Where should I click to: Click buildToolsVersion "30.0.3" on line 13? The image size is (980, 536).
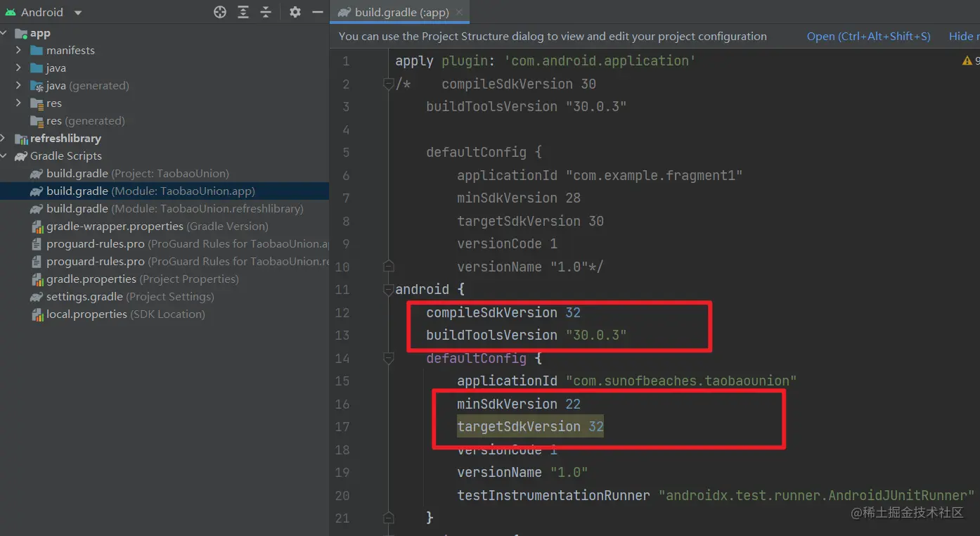(526, 335)
